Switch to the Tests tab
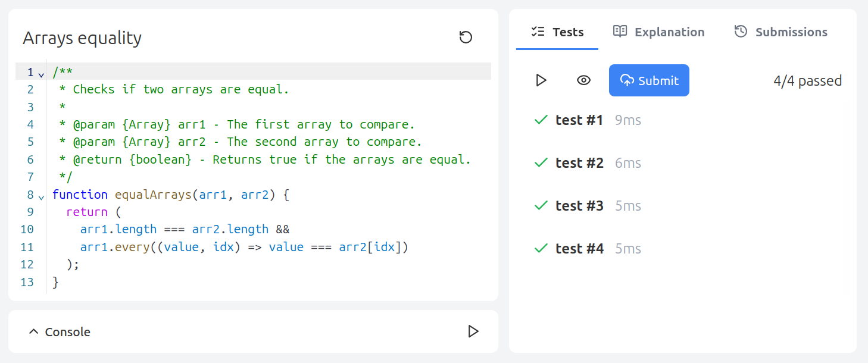The width and height of the screenshot is (868, 363). 557,32
